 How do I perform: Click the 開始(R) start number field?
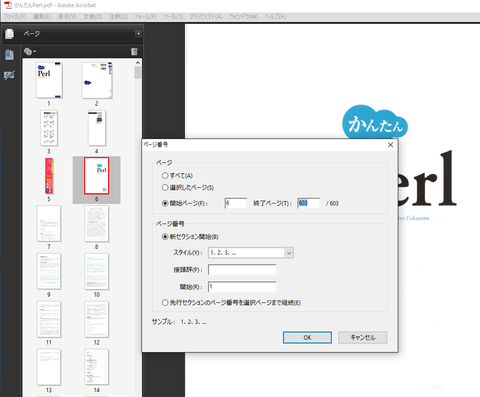tap(242, 287)
